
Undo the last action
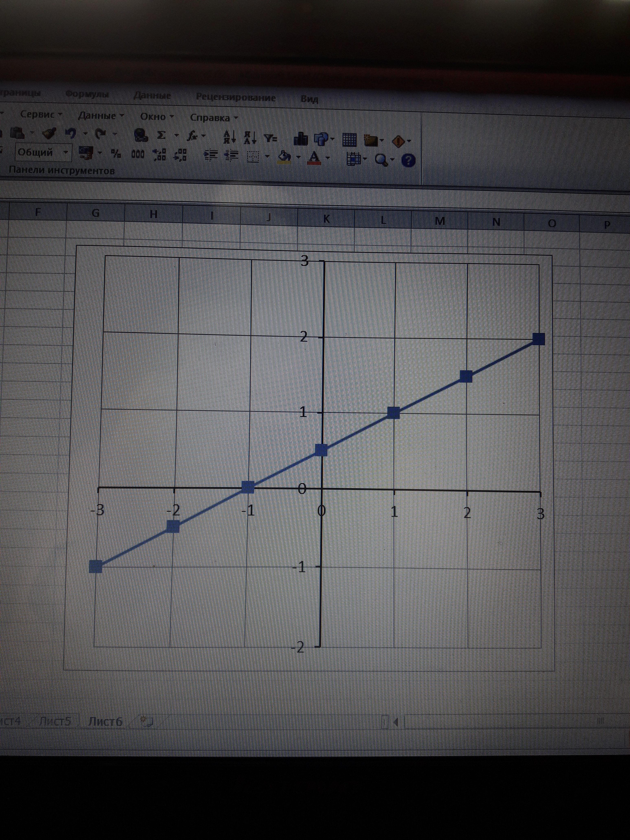point(71,134)
